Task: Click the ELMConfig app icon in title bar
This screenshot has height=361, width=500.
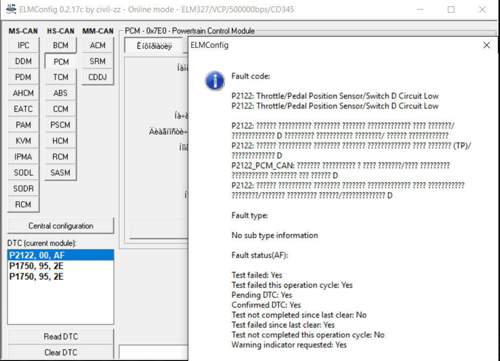Action: [x=11, y=9]
